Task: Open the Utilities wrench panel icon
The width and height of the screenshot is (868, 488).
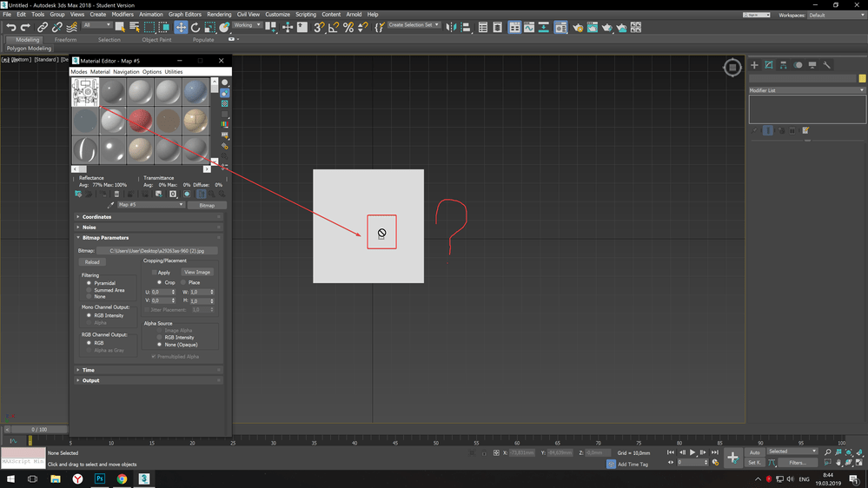Action: 826,65
